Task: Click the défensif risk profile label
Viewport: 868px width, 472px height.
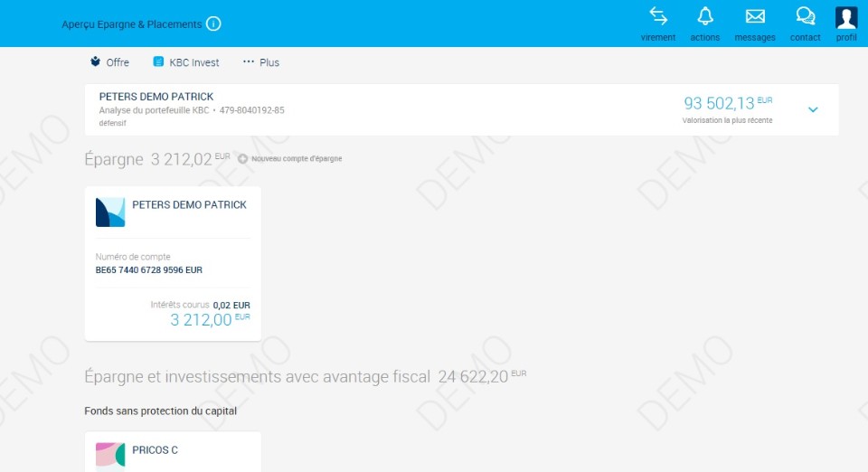Action: (x=112, y=123)
